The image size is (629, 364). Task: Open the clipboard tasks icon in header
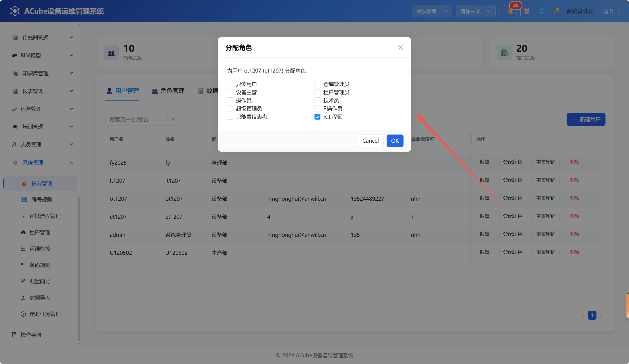(x=527, y=11)
